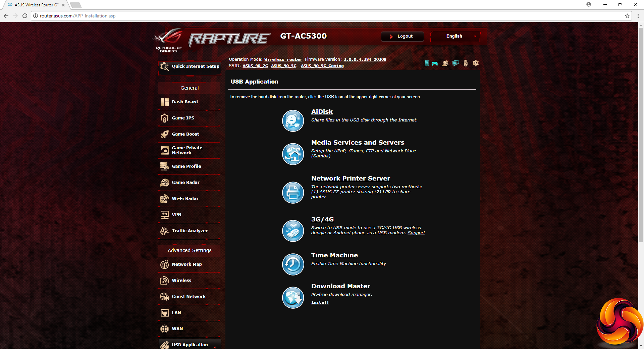The height and width of the screenshot is (349, 644).
Task: Open the LAN settings page
Action: [189, 313]
